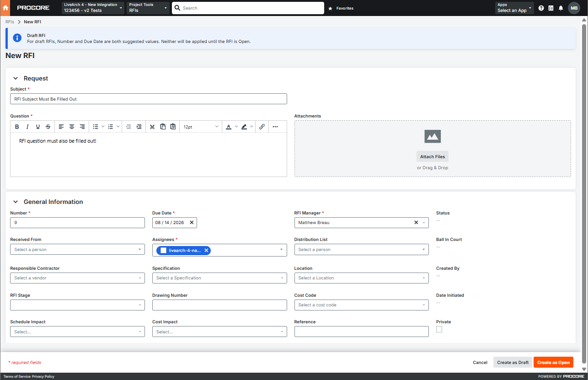Screen dimensions: 588x380
Task: Collapse the General Information section
Action: pos(16,202)
